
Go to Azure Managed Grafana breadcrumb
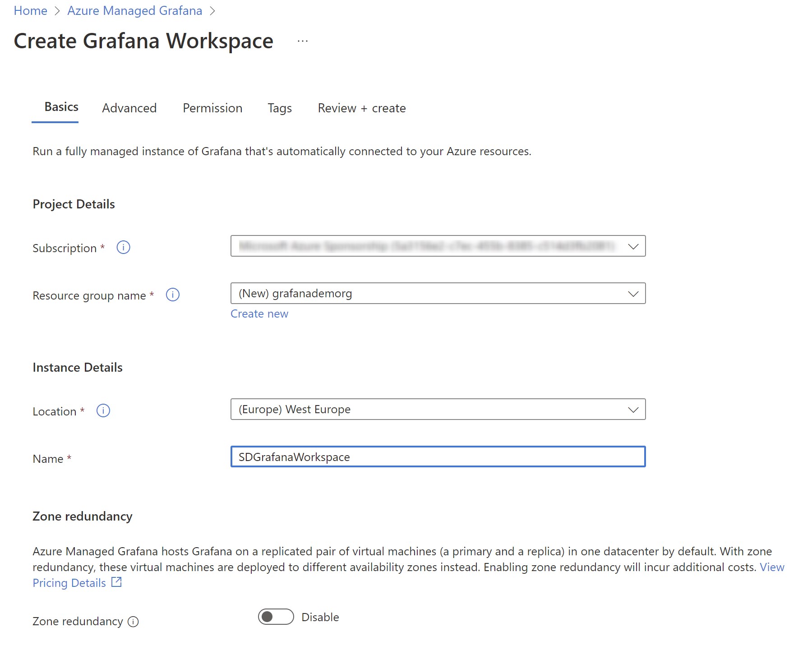134,10
